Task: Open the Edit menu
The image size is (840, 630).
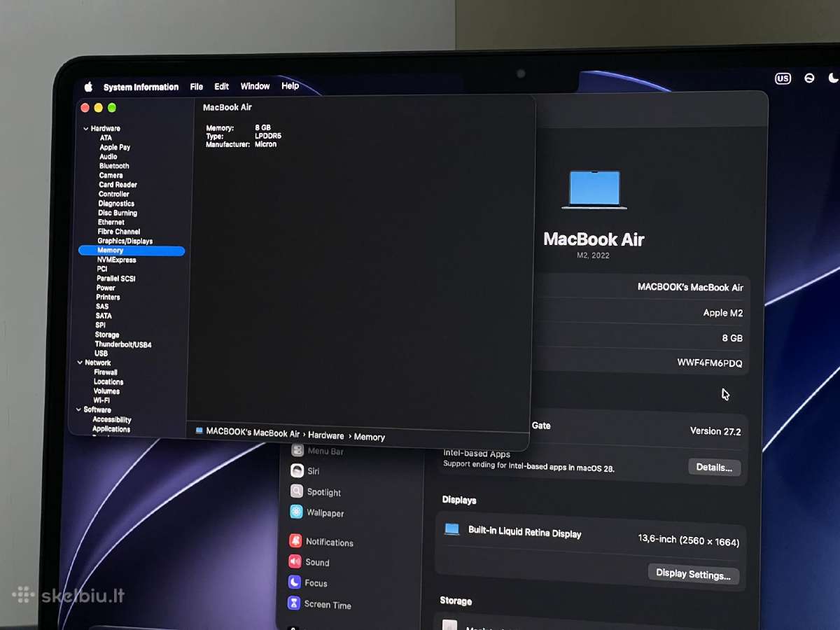Action: coord(222,86)
